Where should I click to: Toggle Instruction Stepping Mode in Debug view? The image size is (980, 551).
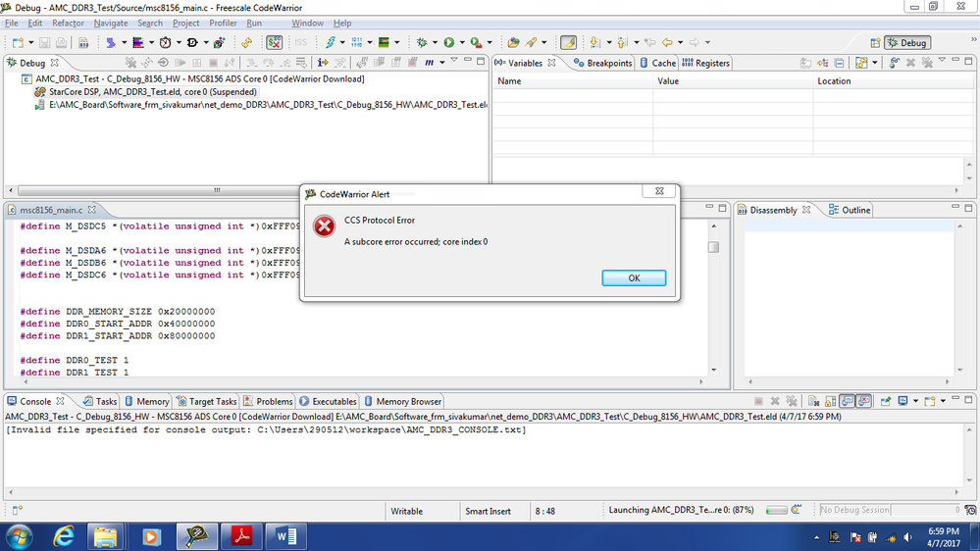tap(323, 63)
